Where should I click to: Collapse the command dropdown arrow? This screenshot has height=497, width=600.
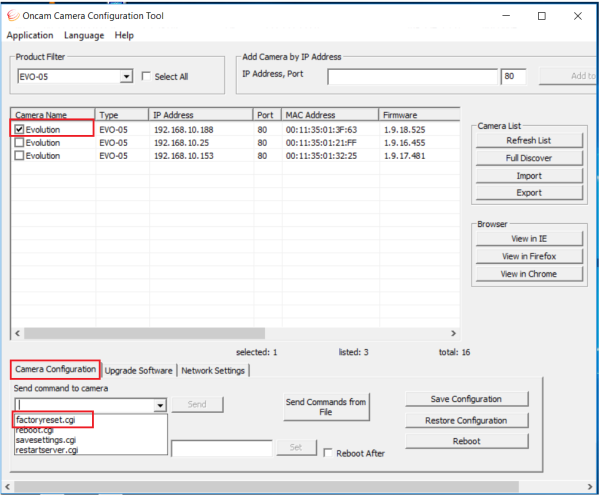pyautogui.click(x=160, y=405)
